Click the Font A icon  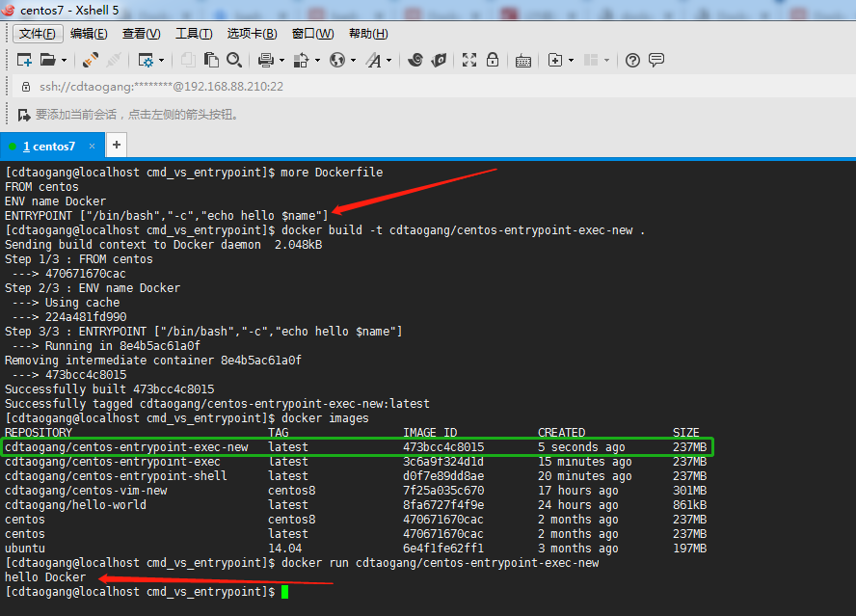coord(374,60)
